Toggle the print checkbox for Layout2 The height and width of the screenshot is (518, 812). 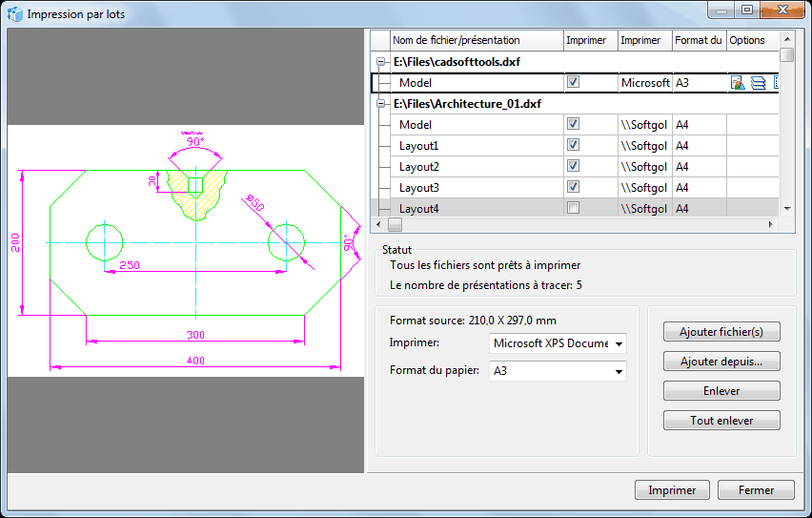coord(573,167)
